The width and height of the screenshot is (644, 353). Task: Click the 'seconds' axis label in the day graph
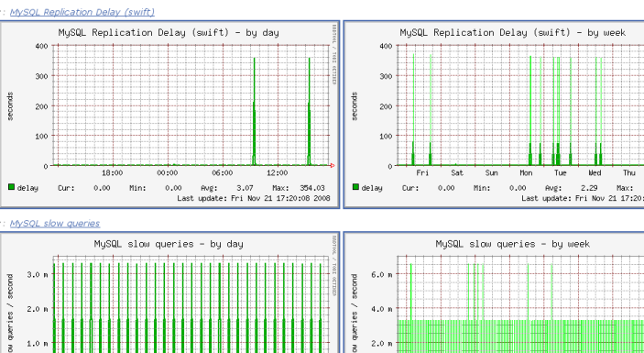(11, 106)
